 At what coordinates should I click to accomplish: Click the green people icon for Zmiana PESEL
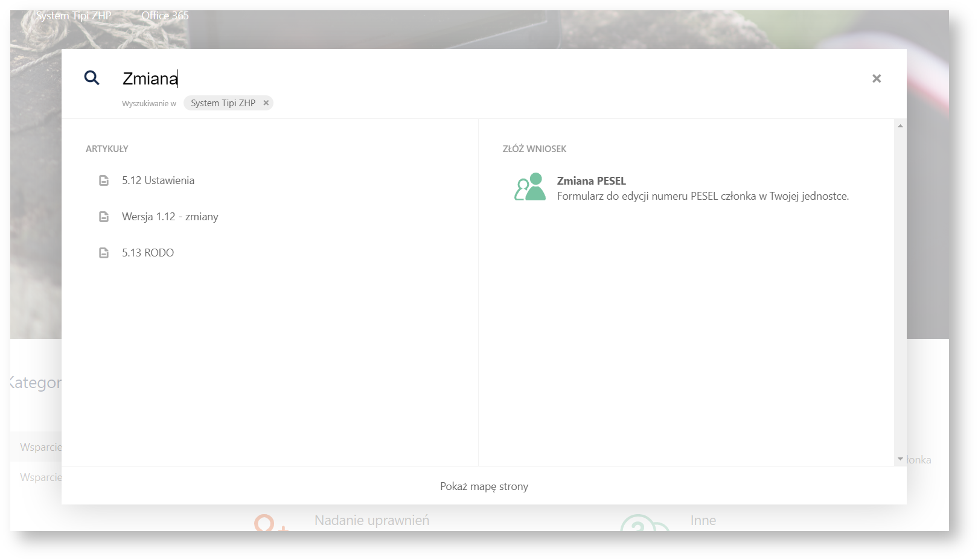tap(529, 187)
